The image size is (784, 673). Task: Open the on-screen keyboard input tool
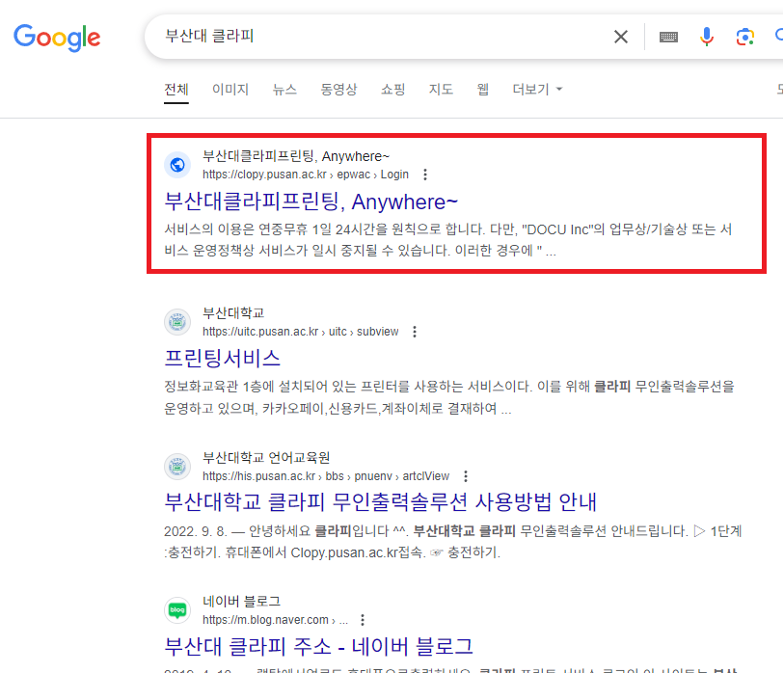[x=668, y=37]
